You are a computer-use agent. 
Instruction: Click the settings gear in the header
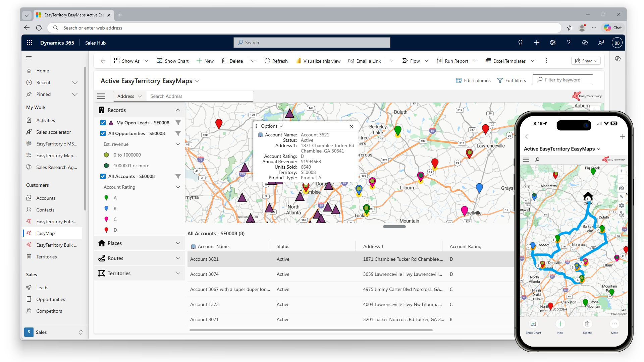click(552, 43)
